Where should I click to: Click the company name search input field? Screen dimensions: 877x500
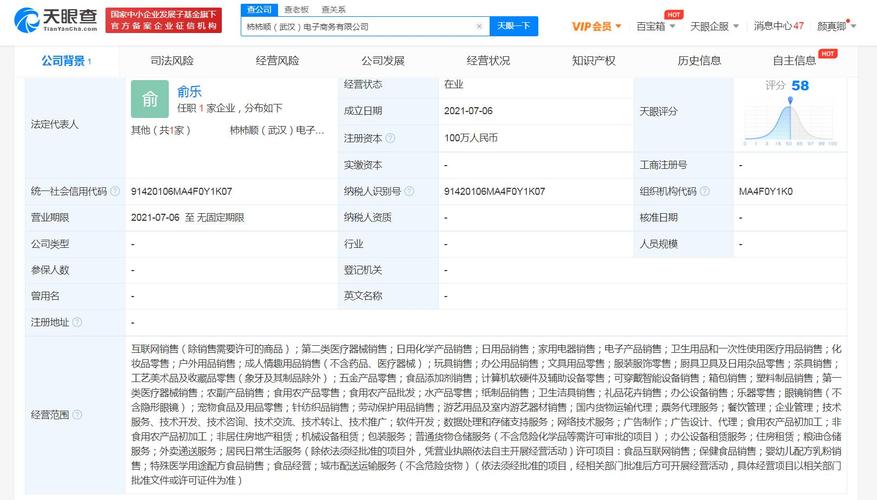[358, 27]
